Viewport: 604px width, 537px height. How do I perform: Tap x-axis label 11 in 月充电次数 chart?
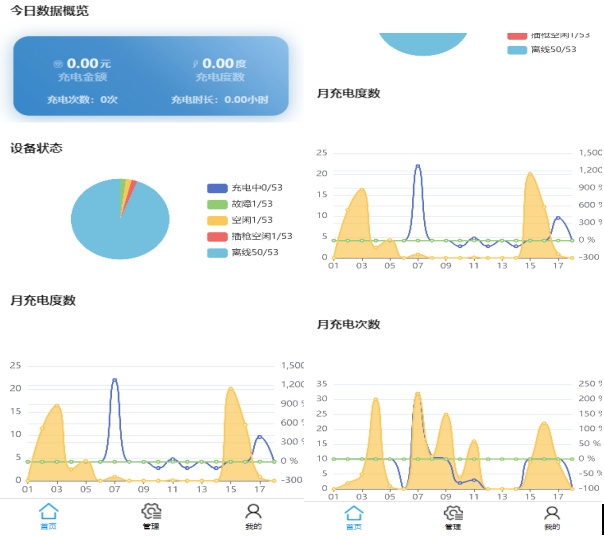474,497
